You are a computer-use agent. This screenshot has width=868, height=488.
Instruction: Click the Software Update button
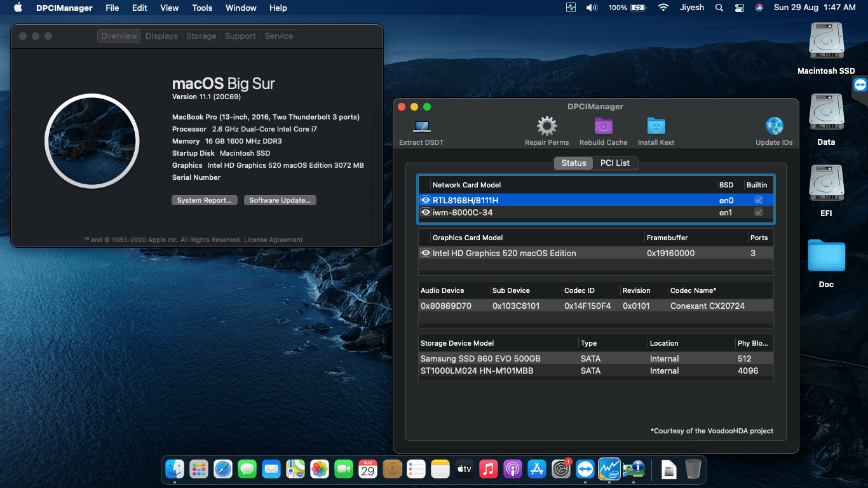coord(280,200)
